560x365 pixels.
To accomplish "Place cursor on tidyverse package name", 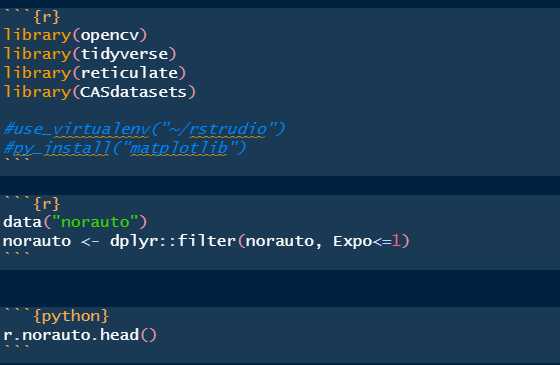I will pos(124,54).
